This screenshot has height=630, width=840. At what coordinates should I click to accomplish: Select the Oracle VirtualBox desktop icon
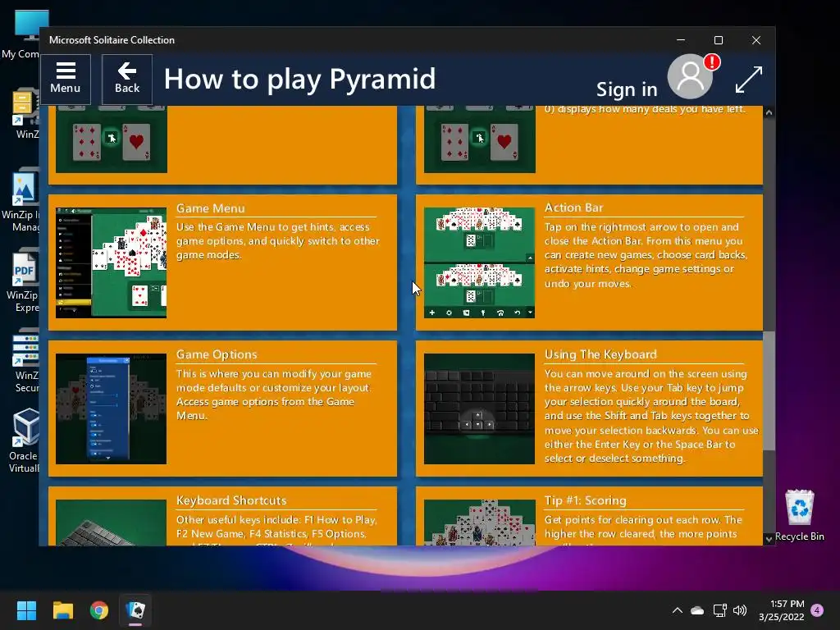(24, 441)
